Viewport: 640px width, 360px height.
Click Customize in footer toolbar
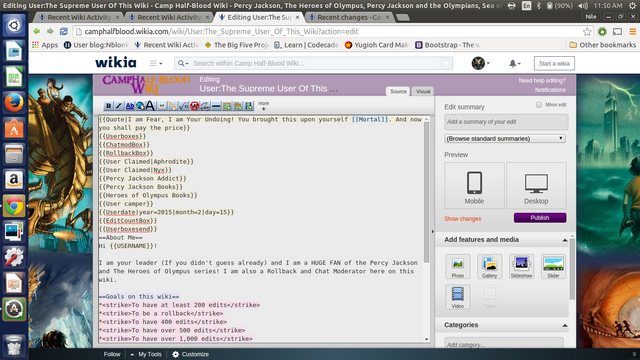(191, 354)
